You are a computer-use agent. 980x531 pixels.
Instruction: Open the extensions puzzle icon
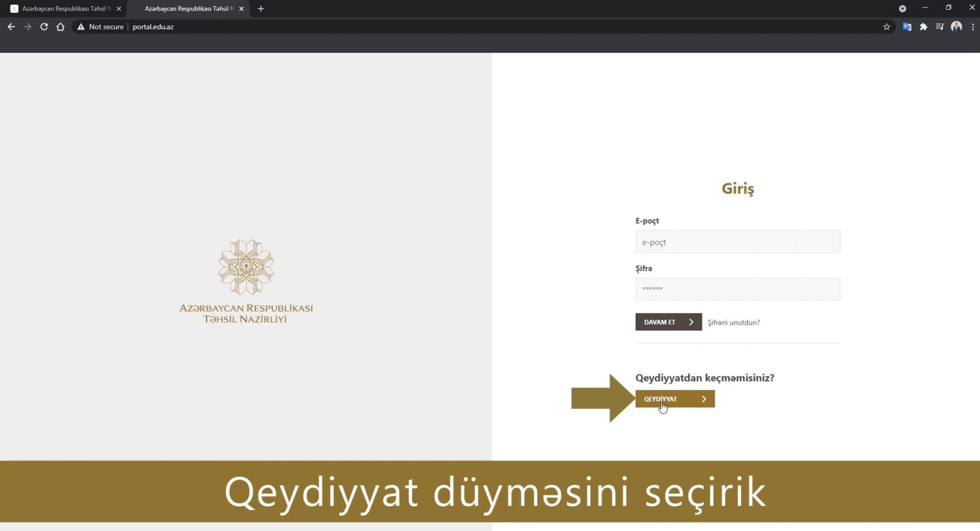coord(924,27)
